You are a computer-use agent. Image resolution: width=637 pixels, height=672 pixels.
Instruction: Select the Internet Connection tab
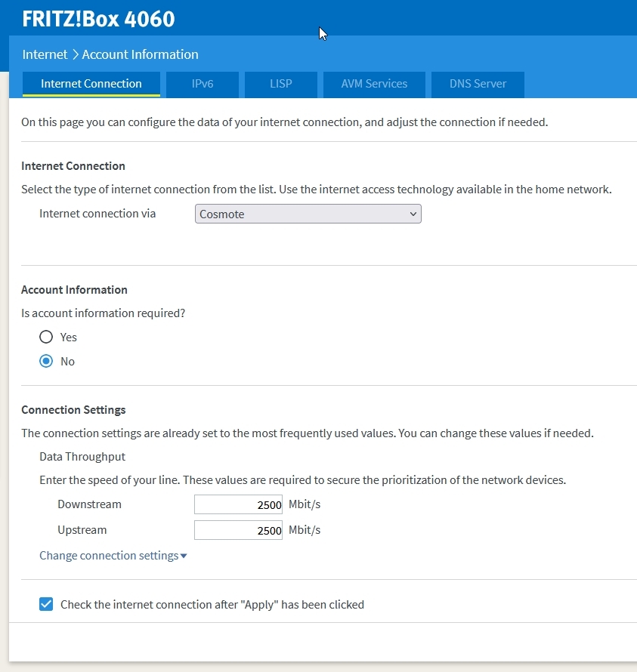[x=91, y=84]
